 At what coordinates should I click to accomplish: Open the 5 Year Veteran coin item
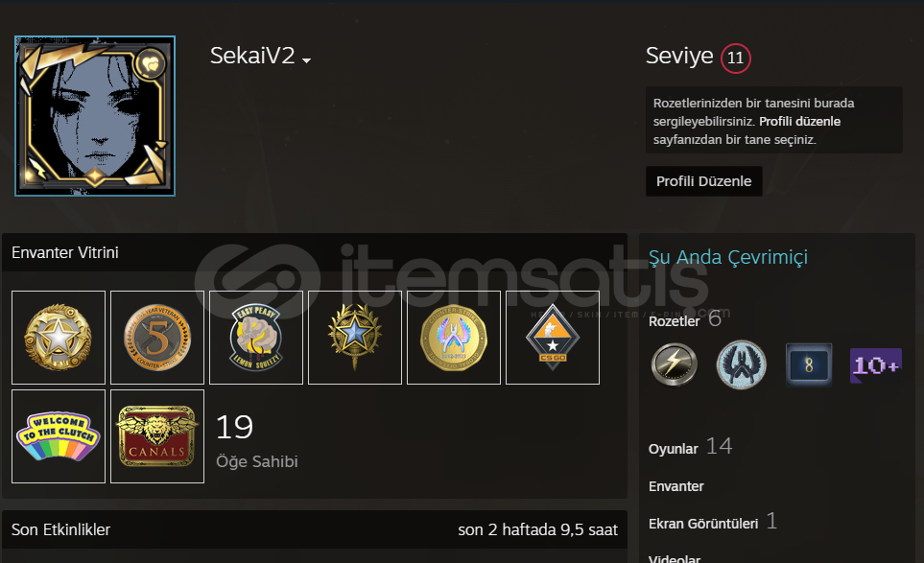tap(157, 338)
